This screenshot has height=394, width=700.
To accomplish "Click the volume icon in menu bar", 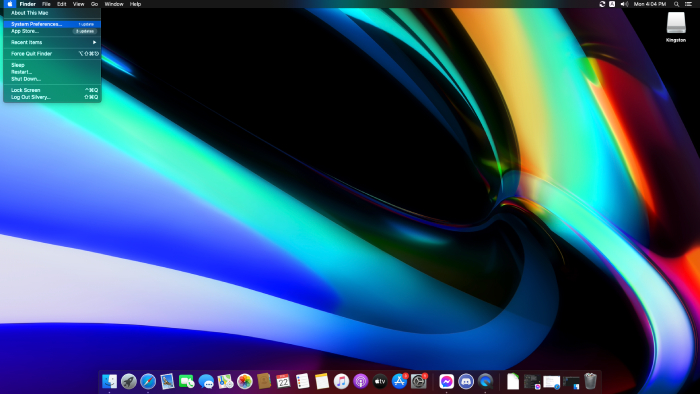I will point(624,4).
